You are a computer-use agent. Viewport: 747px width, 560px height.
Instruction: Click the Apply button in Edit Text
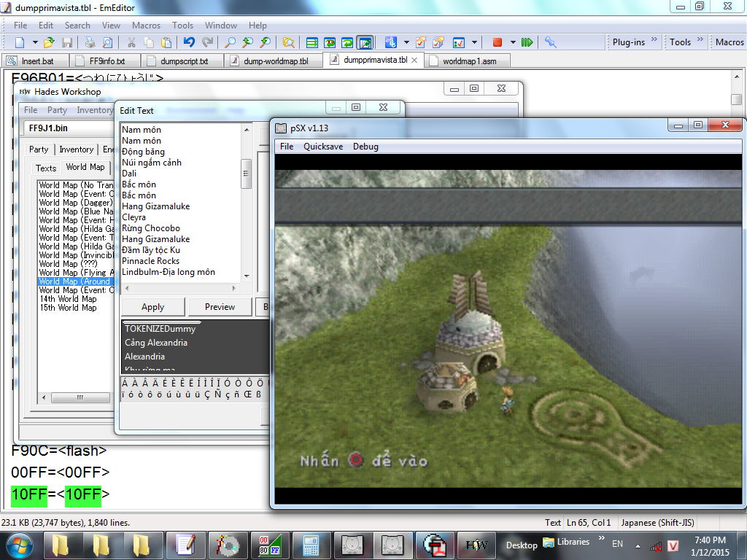(x=153, y=307)
